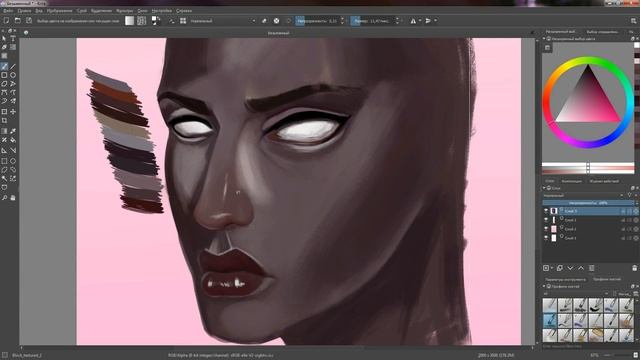Select the Pan hand tool
This screenshot has width=640, height=360.
pos(13,198)
